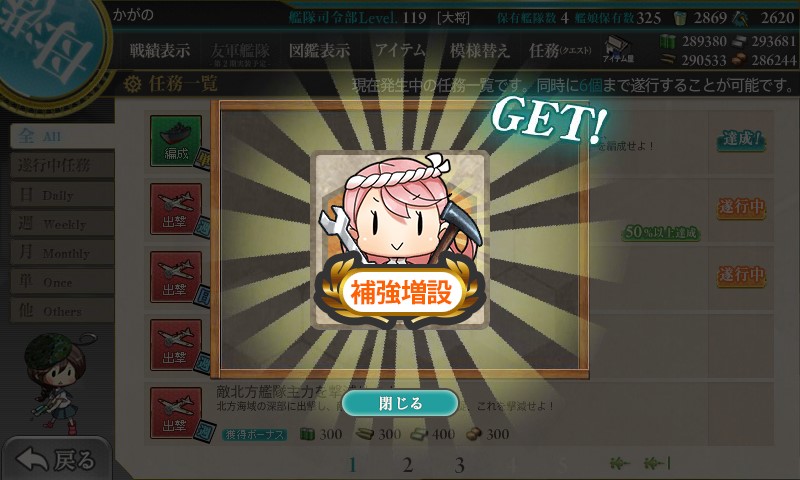Image resolution: width=800 pixels, height=480 pixels.
Task: Toggle the first 遂行中 quest status
Action: point(741,208)
